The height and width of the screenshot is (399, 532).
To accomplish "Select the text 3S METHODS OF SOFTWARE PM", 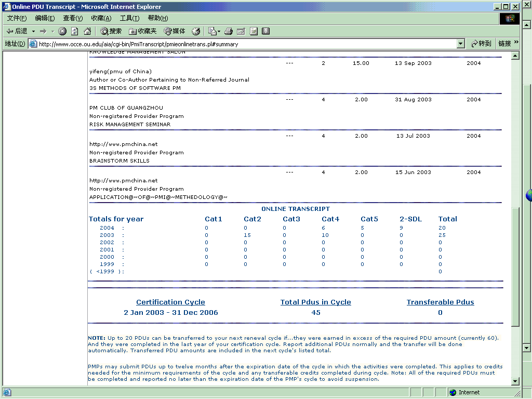I will tap(135, 88).
